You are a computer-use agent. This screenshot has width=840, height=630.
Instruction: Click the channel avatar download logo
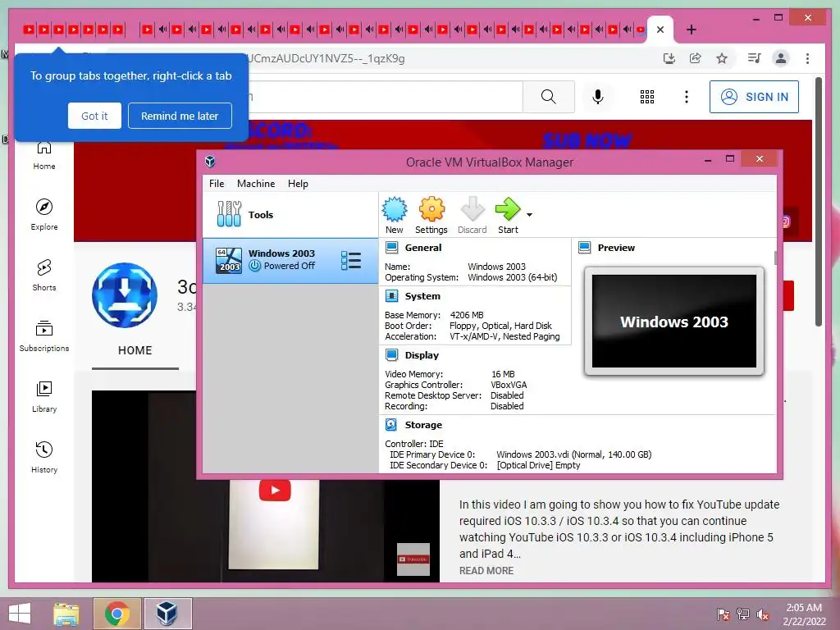125,294
